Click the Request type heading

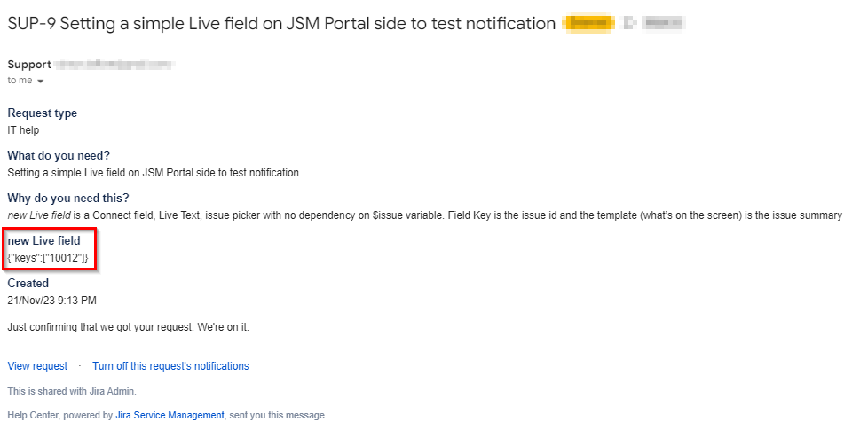click(43, 113)
